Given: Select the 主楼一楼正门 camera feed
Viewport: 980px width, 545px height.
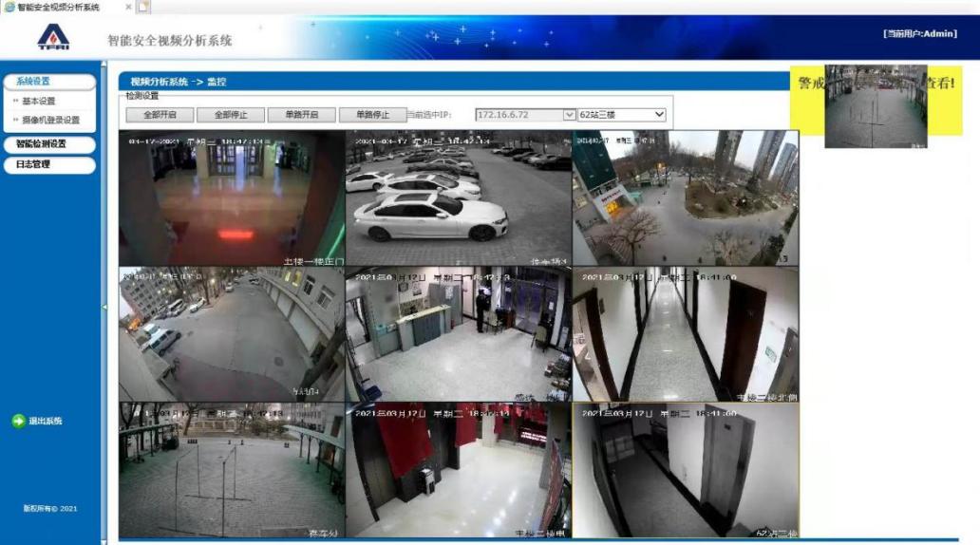Looking at the screenshot, I should click(x=231, y=197).
